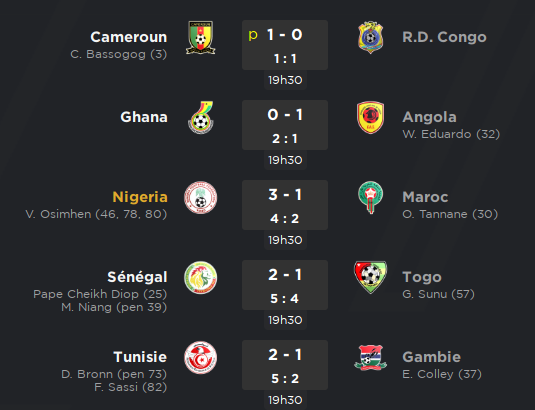Open the R.D. Congo team link
This screenshot has height=410, width=535.
(x=444, y=37)
